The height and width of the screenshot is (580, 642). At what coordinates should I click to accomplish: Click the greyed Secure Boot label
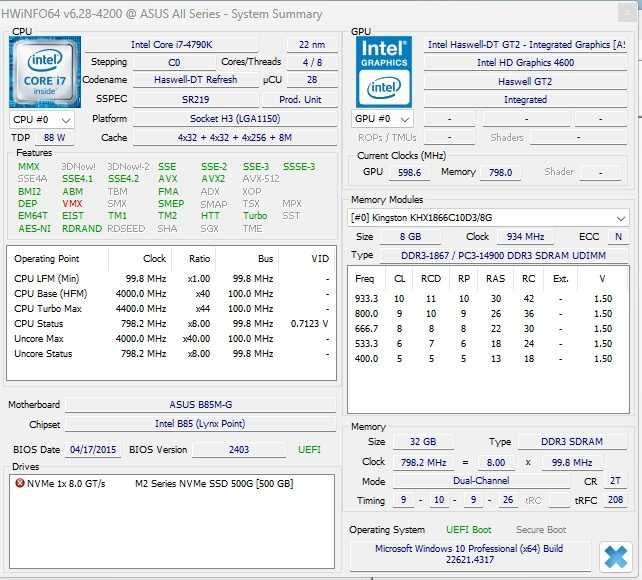point(541,530)
